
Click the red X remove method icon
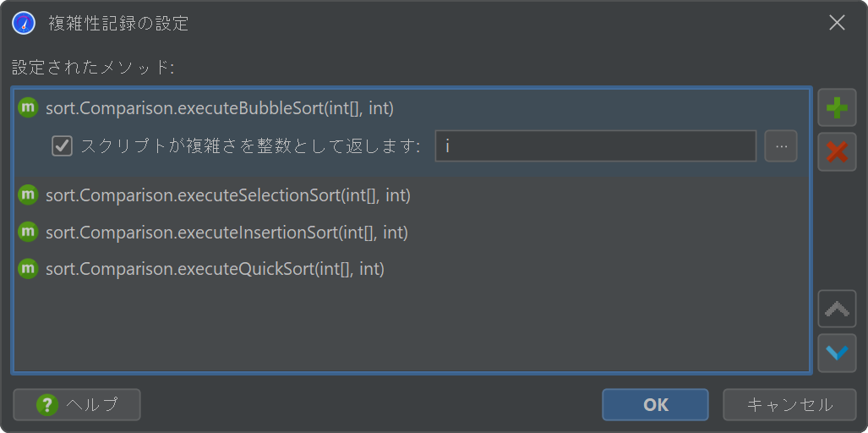837,151
